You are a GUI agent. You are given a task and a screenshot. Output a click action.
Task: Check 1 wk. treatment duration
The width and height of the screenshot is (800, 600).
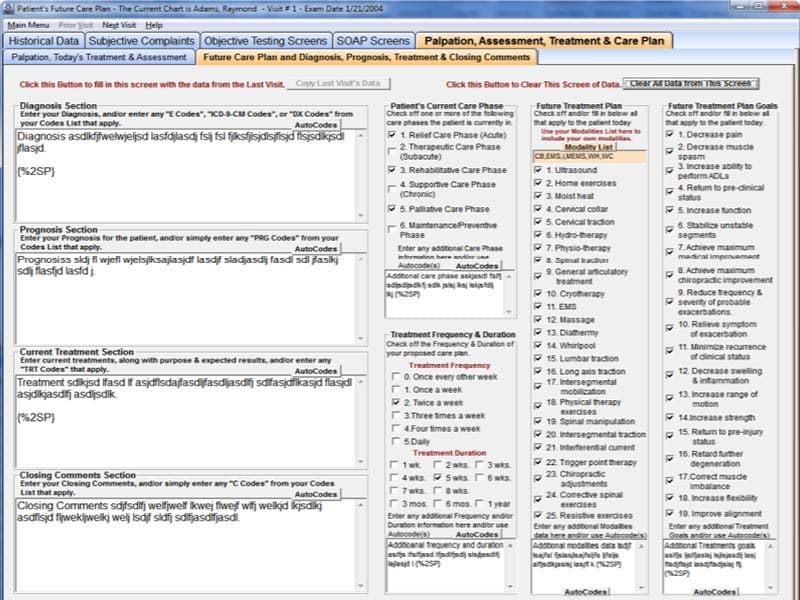point(393,465)
